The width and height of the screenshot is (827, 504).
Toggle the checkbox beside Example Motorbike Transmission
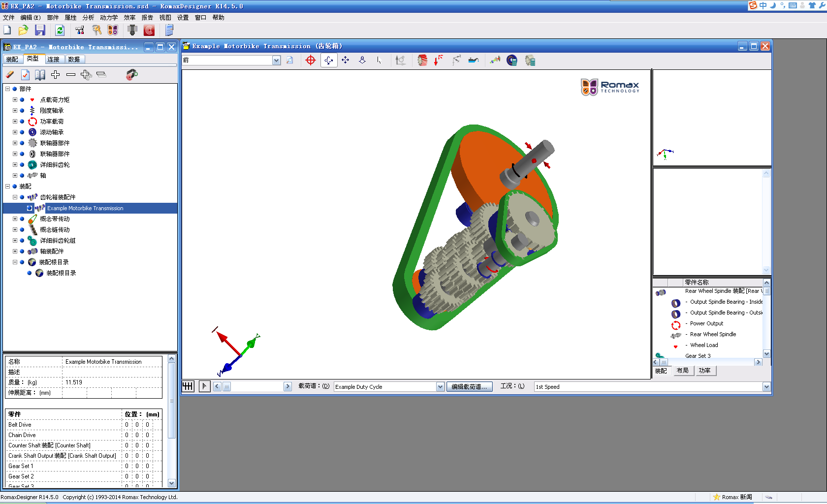pyautogui.click(x=30, y=208)
